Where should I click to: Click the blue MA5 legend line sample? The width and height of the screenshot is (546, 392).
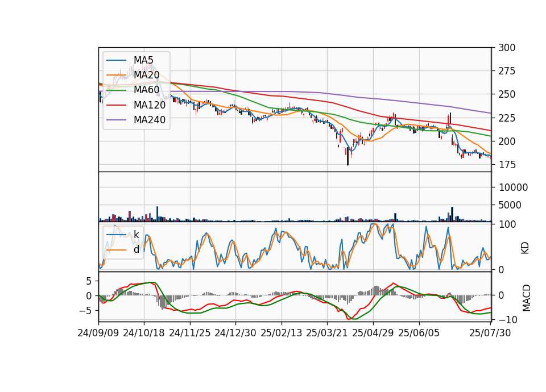pos(116,60)
